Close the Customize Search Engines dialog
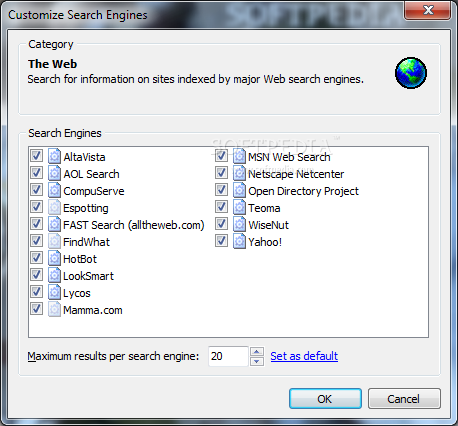Image resolution: width=458 pixels, height=426 pixels. pyautogui.click(x=428, y=10)
